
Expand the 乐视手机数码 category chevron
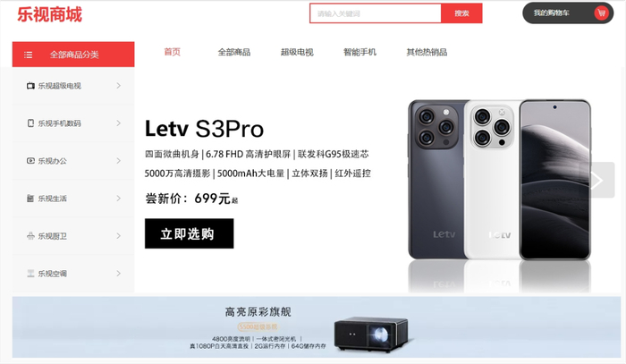click(x=119, y=123)
